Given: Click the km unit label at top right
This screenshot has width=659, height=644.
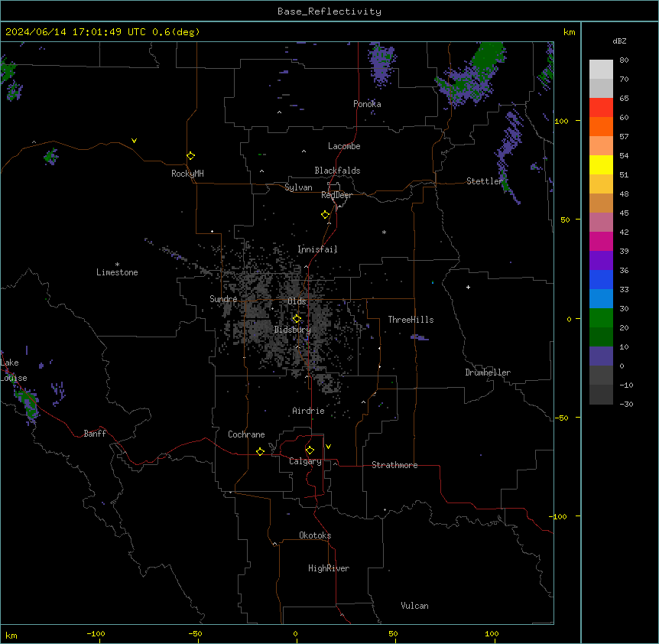Looking at the screenshot, I should click(x=569, y=32).
